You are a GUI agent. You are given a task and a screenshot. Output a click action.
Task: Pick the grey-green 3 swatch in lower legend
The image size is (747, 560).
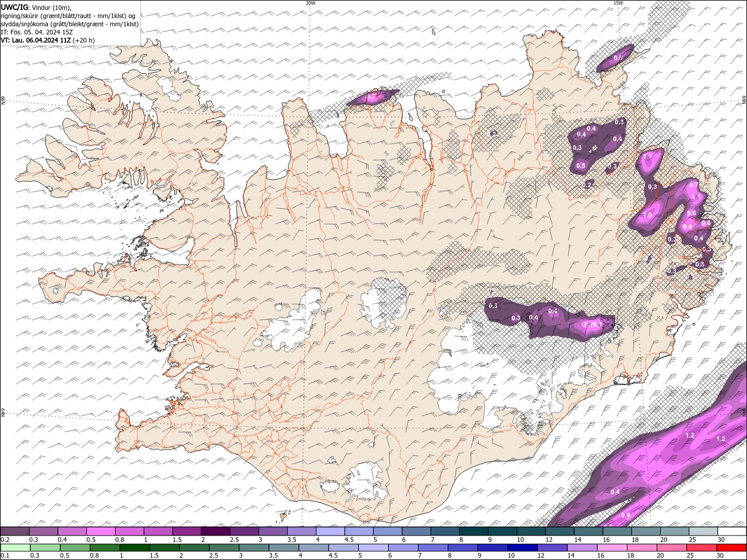point(253,547)
